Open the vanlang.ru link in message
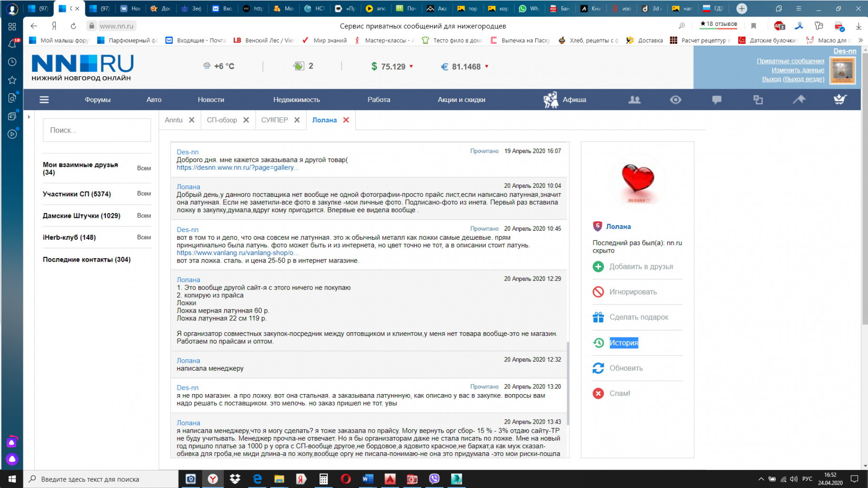This screenshot has width=868, height=488. pyautogui.click(x=235, y=253)
